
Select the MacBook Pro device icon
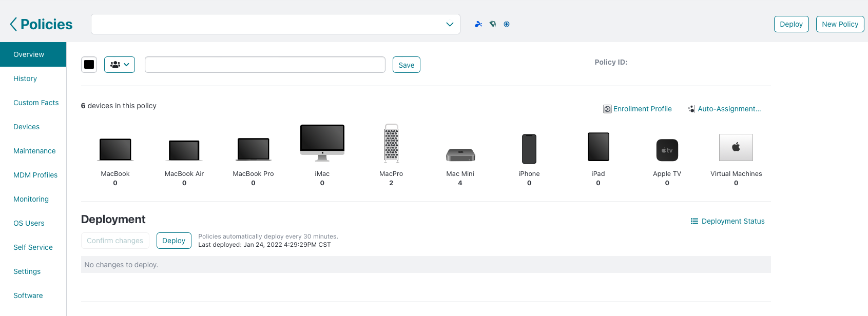coord(254,149)
